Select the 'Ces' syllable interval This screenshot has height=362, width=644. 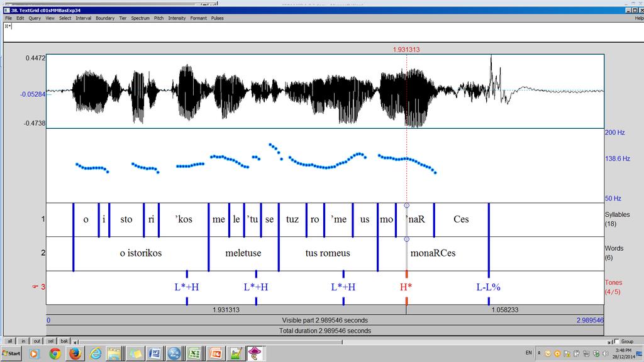point(461,219)
